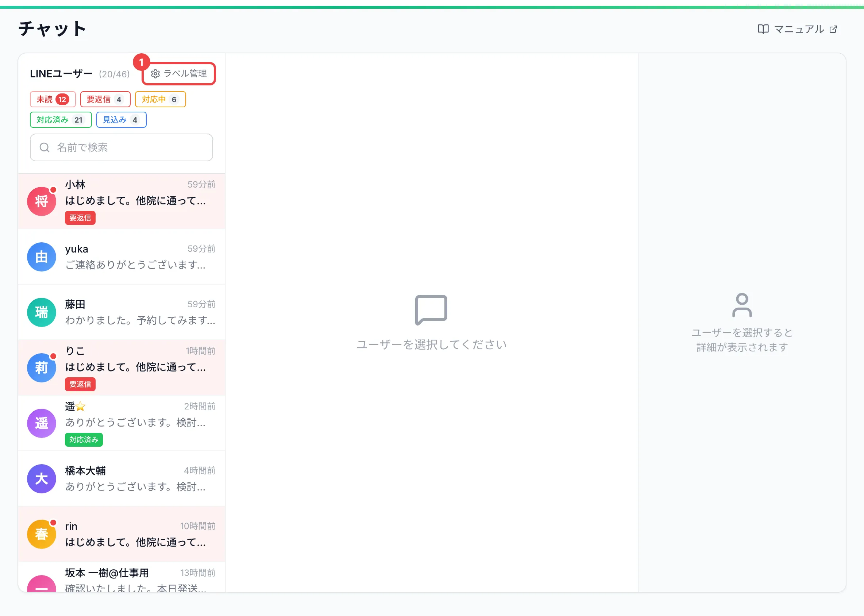Viewport: 864px width, 616px height.
Task: Click the 10時間前 timestamp on rin
Action: point(198,526)
